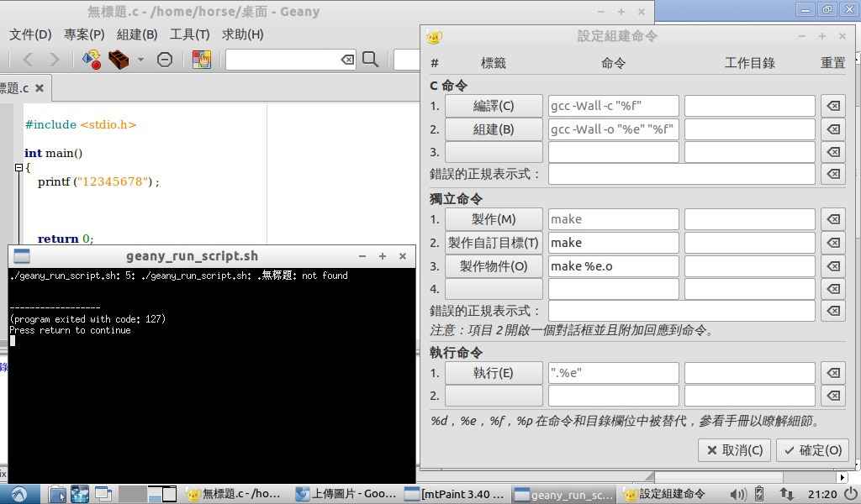Open the 工具(T) menu
The image size is (861, 504).
tap(189, 34)
